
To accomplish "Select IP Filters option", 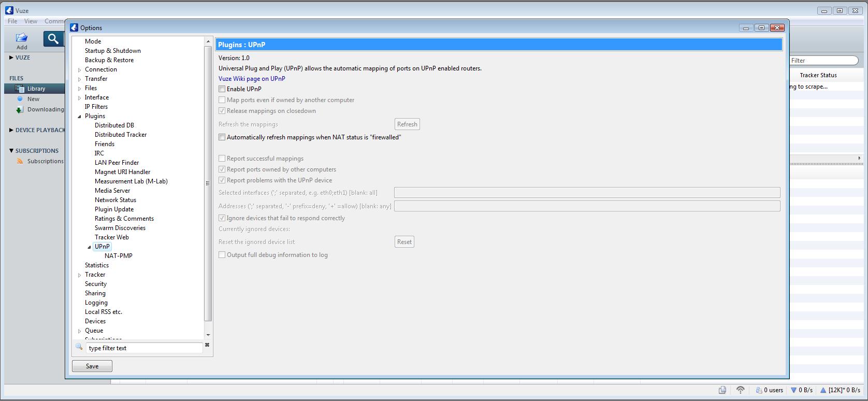I will click(96, 107).
